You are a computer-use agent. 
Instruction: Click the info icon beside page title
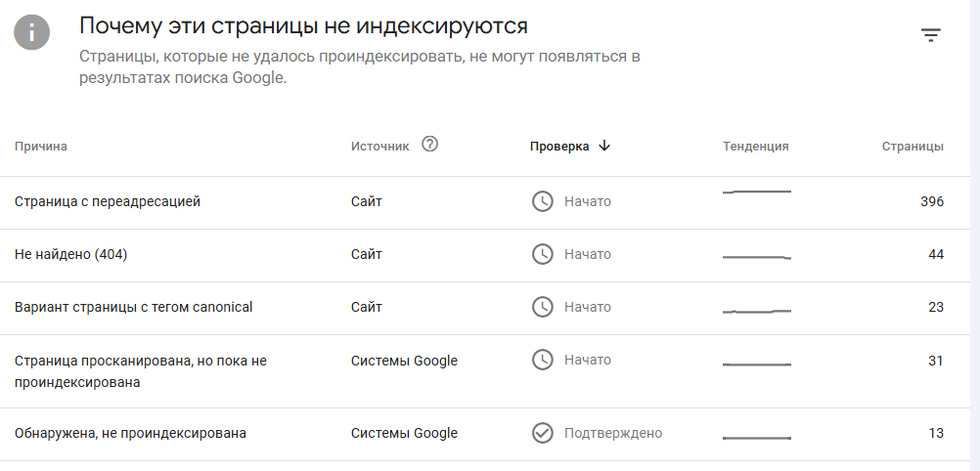32,32
